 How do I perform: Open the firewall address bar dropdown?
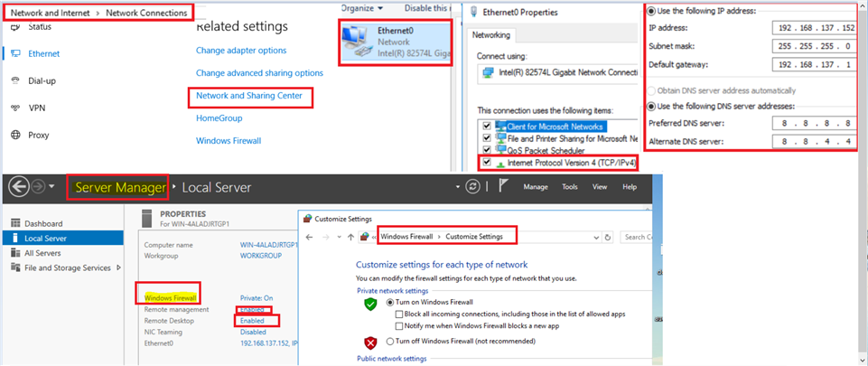tap(596, 237)
